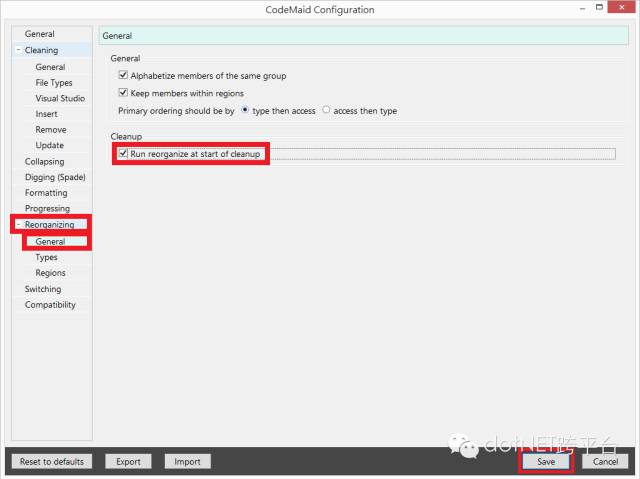The image size is (640, 479).
Task: Select Formatting in the sidebar
Action: (x=46, y=193)
